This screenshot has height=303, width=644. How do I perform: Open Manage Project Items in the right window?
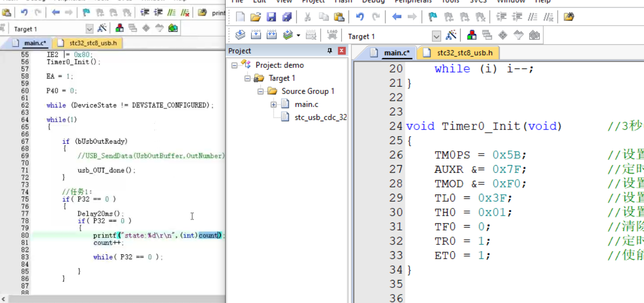point(472,36)
